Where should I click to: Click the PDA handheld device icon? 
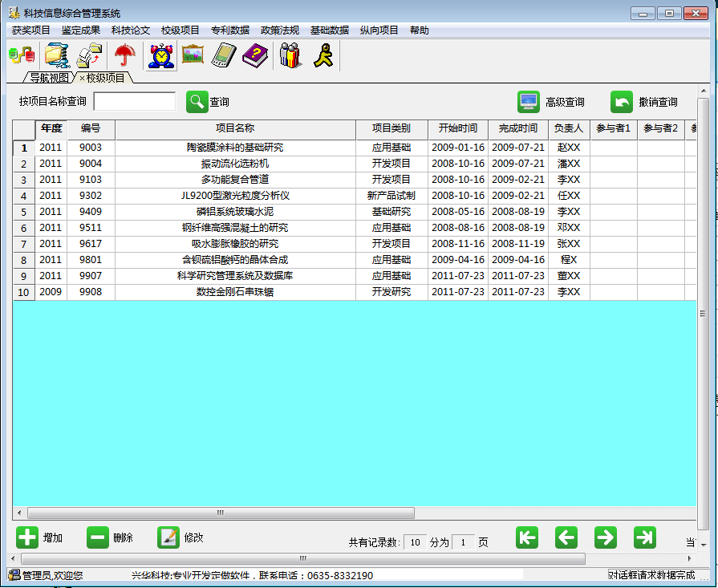pos(222,55)
